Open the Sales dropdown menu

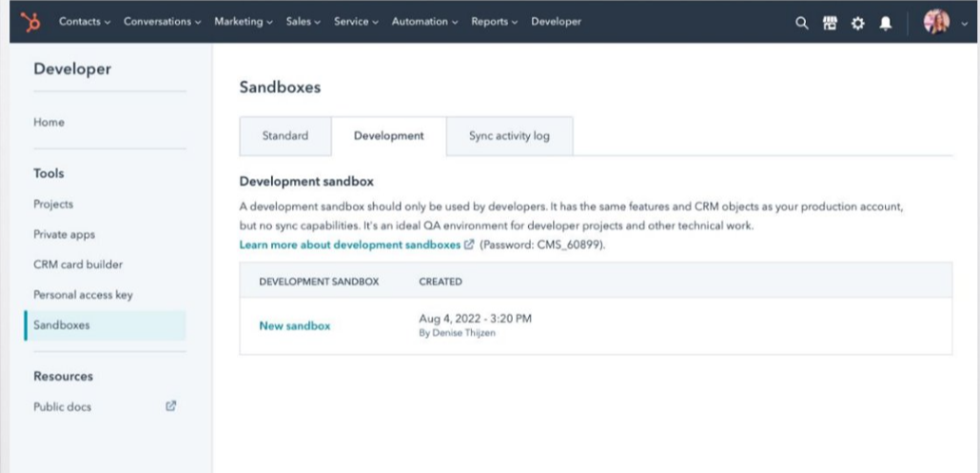(304, 21)
